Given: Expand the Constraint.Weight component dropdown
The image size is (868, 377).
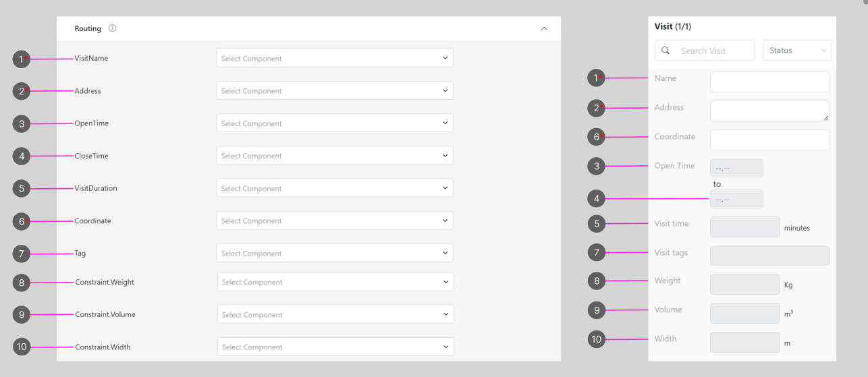Looking at the screenshot, I should click(335, 282).
